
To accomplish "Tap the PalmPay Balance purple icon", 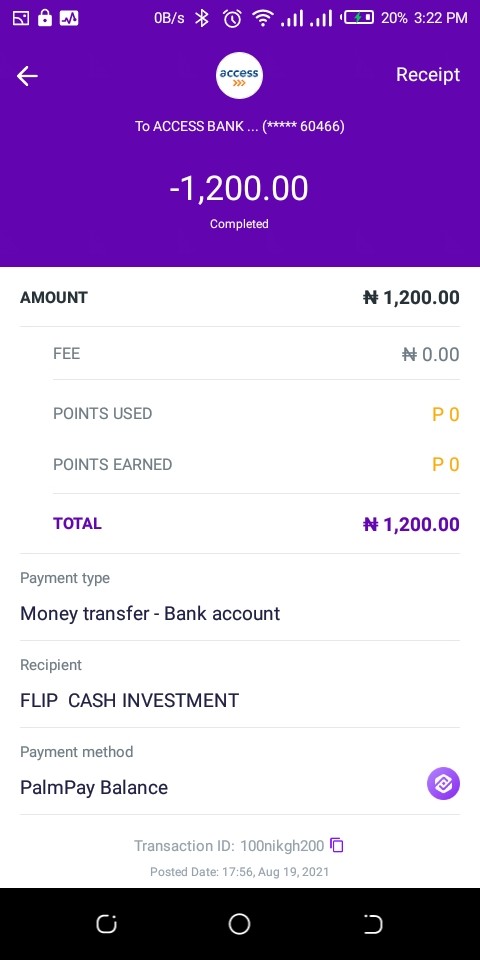I will [443, 784].
